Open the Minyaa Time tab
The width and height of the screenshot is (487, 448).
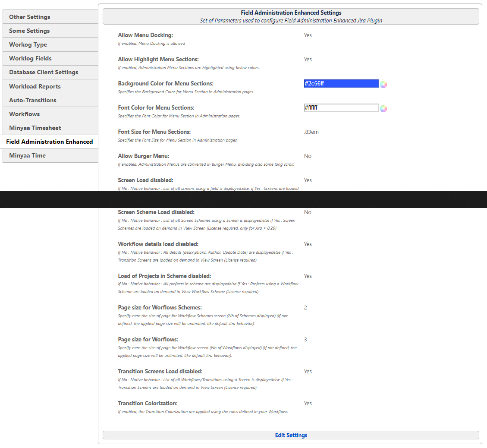click(50, 155)
